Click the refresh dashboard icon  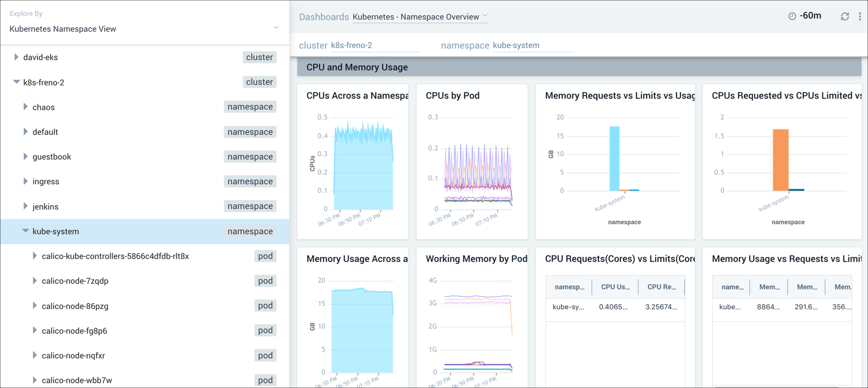click(x=845, y=16)
